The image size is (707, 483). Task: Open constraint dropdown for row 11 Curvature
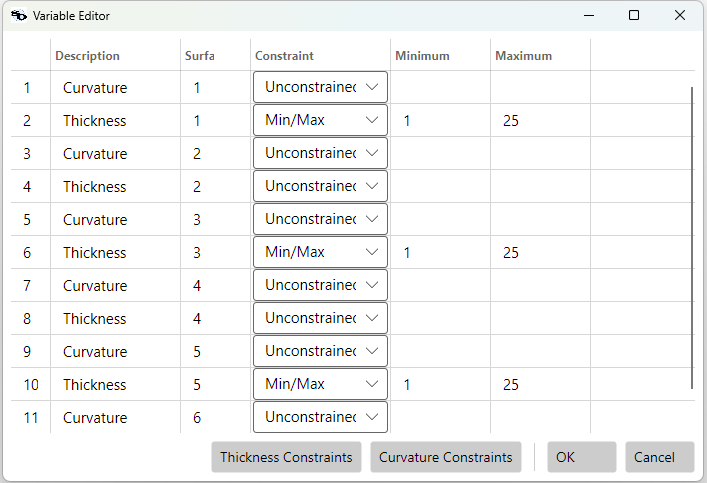[x=320, y=417]
